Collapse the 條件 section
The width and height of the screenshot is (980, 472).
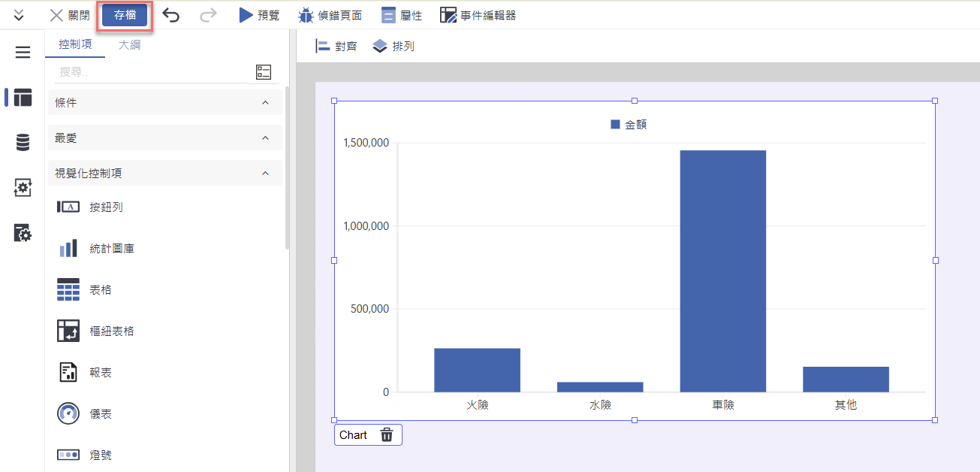coord(265,102)
